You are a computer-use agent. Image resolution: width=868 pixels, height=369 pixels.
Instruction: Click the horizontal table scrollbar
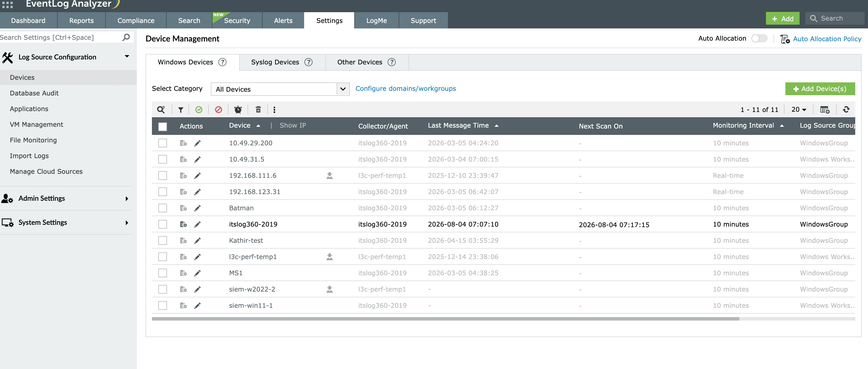point(445,319)
